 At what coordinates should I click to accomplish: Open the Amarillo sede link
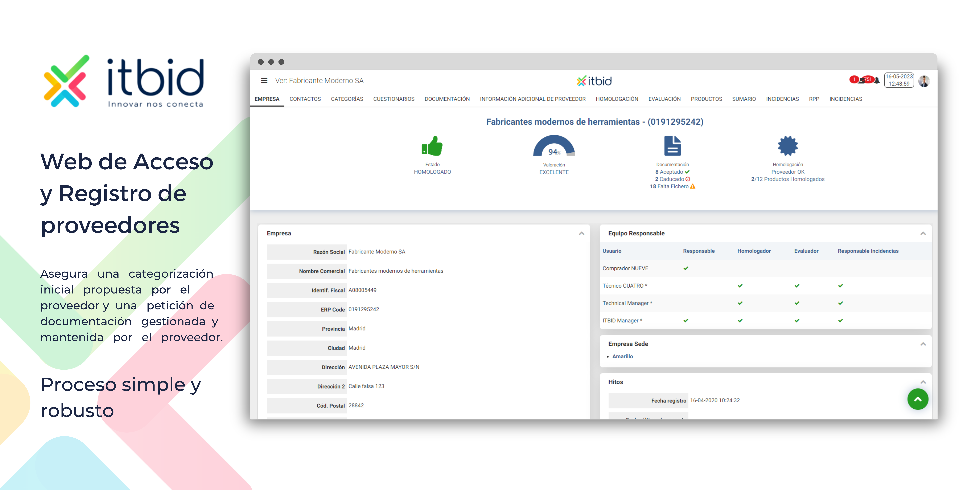coord(622,356)
